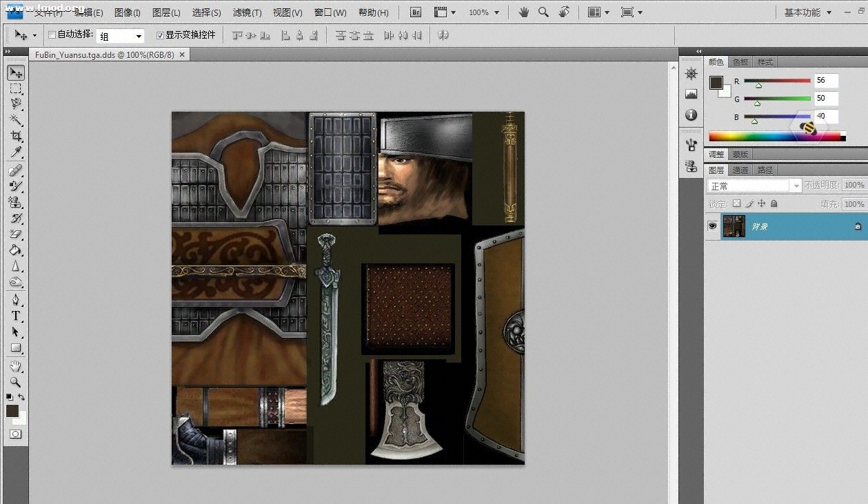Viewport: 868px width, 504px height.
Task: Uncheck the 显示变换控件 checkbox
Action: [160, 35]
